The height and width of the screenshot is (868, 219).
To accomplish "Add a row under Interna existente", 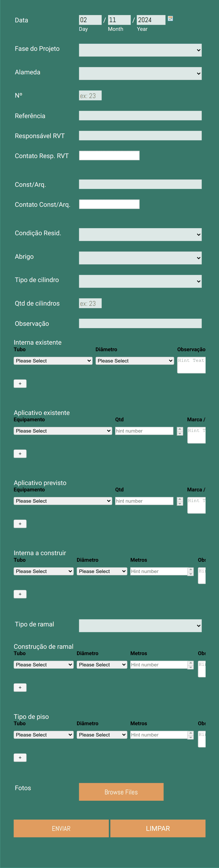I will point(20,383).
